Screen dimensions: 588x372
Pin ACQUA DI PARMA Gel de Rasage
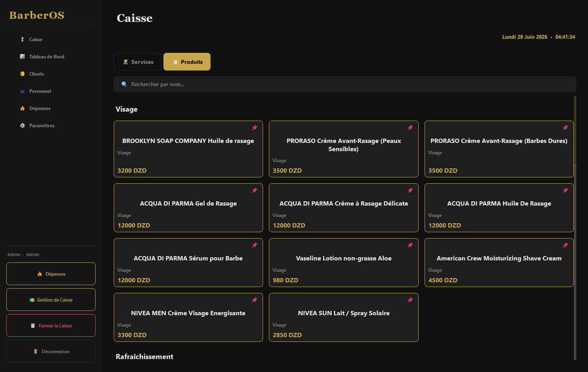[255, 190]
